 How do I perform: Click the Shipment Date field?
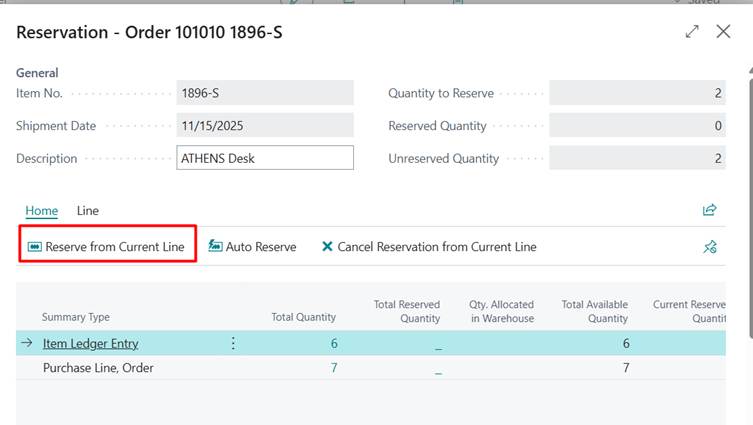pos(264,126)
